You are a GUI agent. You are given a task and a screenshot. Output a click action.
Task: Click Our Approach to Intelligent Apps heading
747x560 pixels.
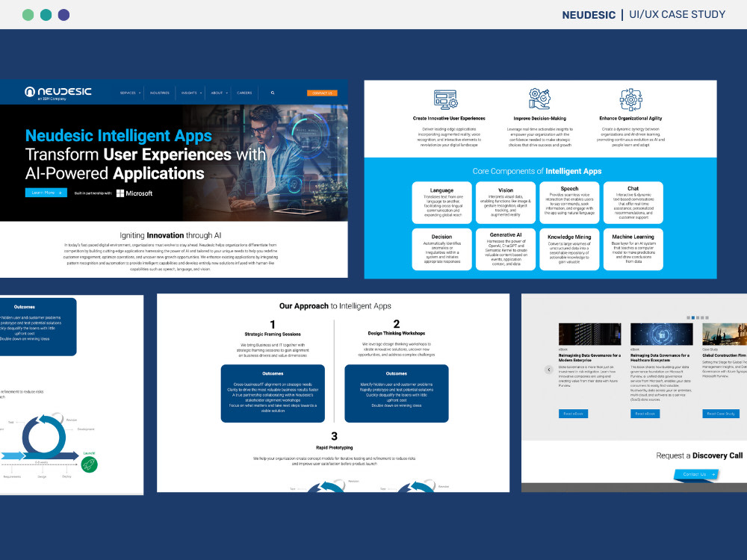[335, 305]
